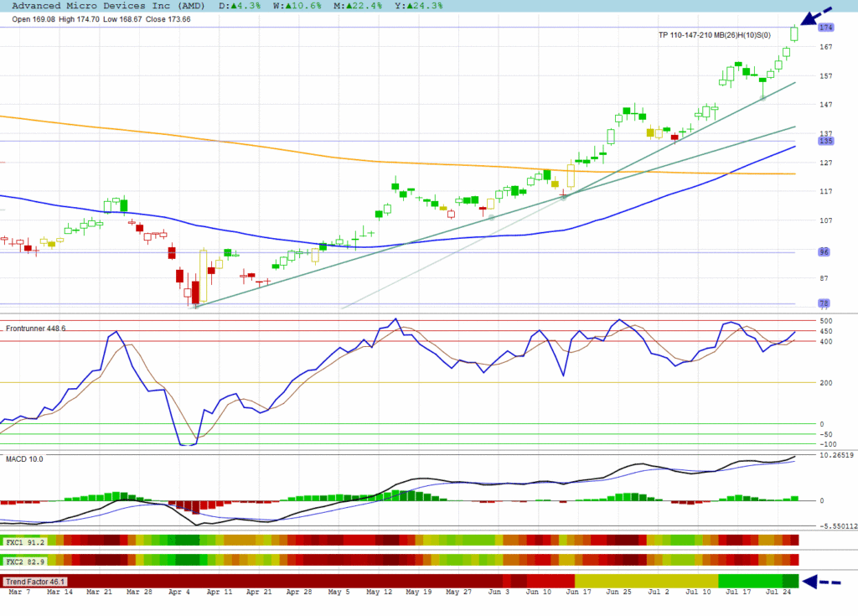858x616 pixels.
Task: Click the FXC1 91.2 heat strip label
Action: coord(25,542)
